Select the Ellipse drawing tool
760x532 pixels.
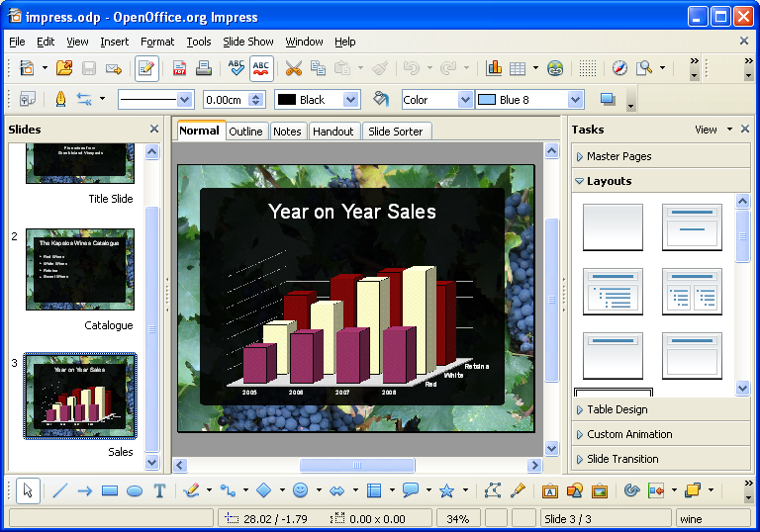[x=135, y=490]
